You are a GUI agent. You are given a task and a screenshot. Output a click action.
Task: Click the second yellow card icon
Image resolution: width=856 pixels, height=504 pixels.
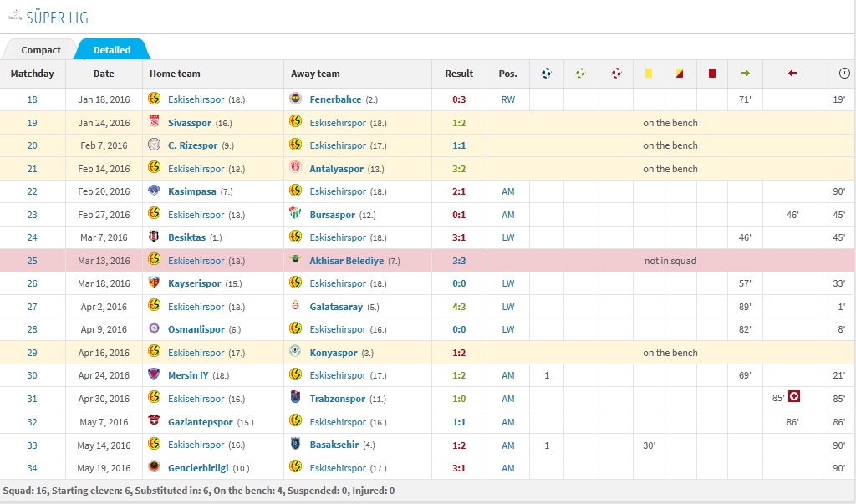click(x=680, y=74)
